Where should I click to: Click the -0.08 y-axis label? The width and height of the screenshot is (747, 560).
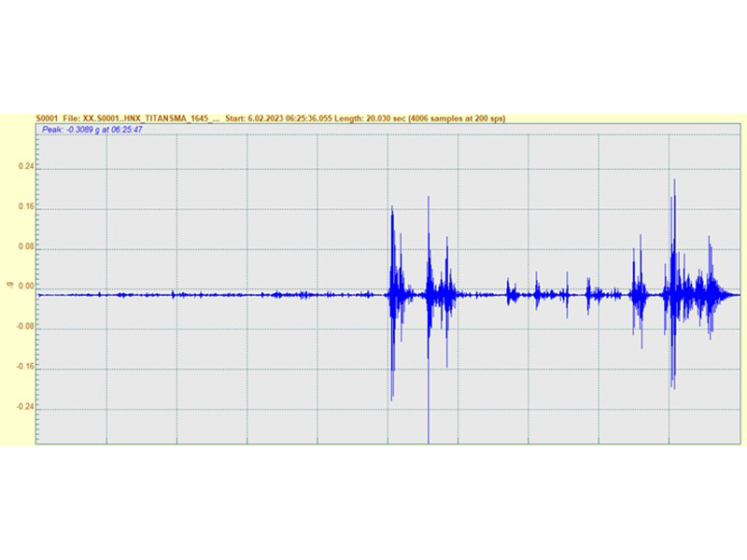(25, 326)
